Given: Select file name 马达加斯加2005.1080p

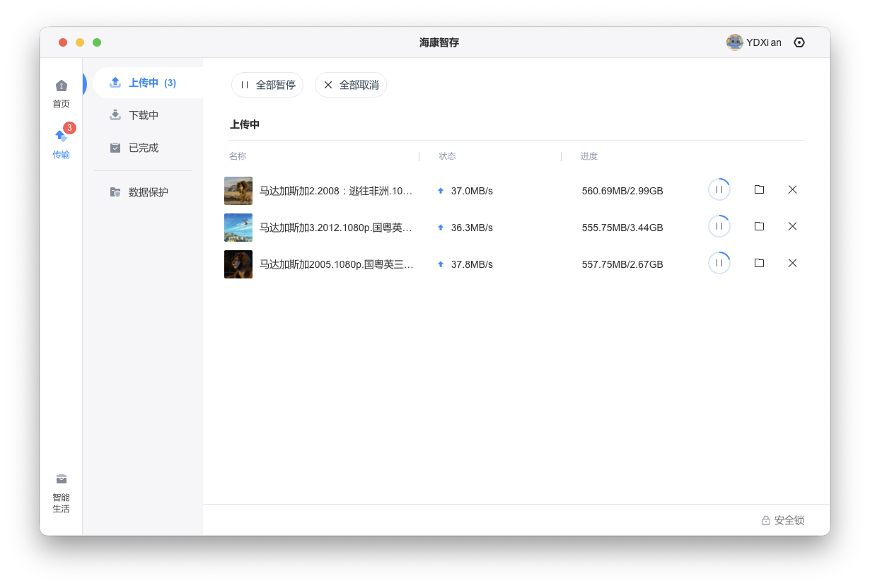Looking at the screenshot, I should [x=336, y=264].
